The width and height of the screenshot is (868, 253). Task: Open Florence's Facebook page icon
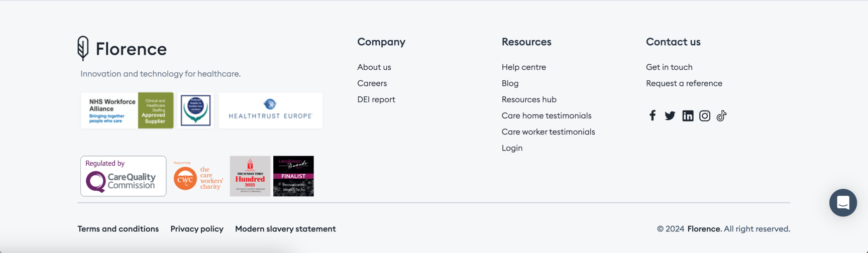pyautogui.click(x=653, y=116)
